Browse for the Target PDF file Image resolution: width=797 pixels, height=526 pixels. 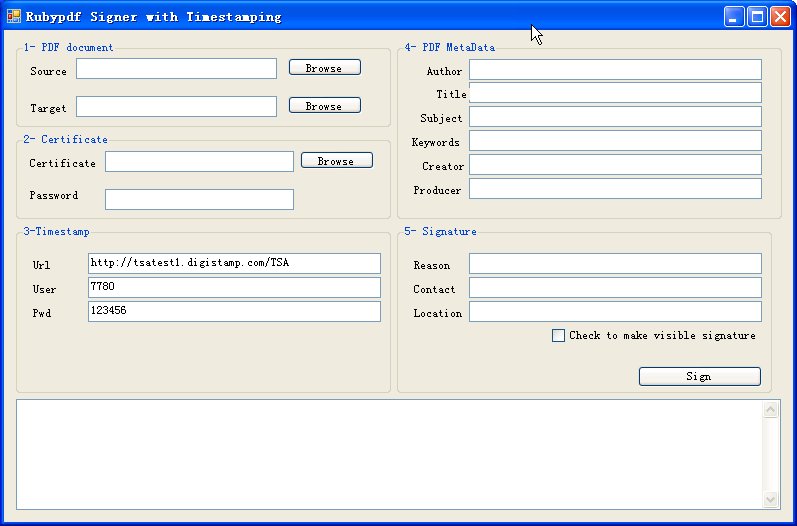325,106
